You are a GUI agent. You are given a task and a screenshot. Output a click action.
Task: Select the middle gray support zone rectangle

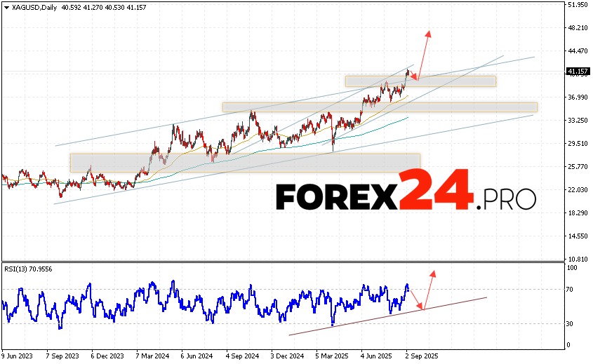[x=379, y=107]
